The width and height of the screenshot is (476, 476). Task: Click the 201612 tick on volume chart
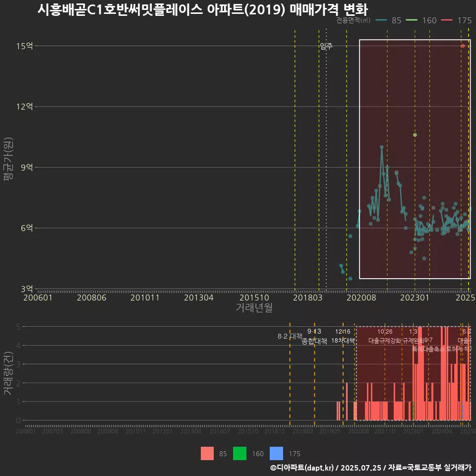coord(274,431)
